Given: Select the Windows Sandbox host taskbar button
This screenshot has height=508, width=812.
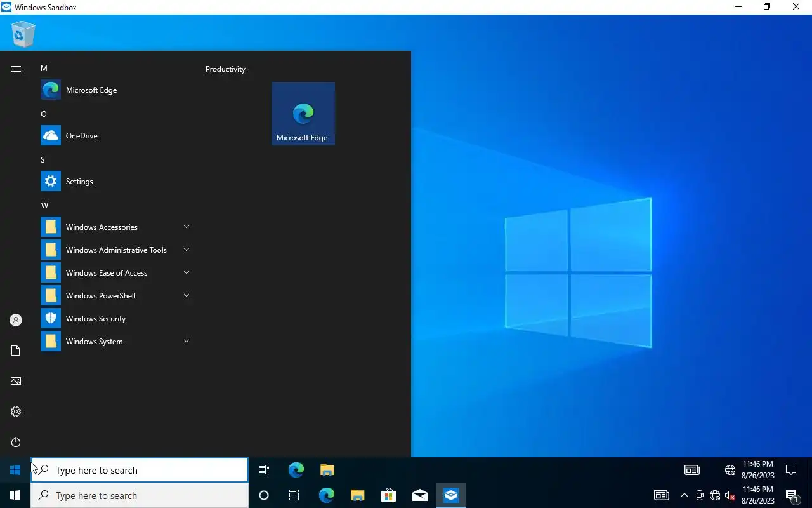Looking at the screenshot, I should [x=451, y=495].
